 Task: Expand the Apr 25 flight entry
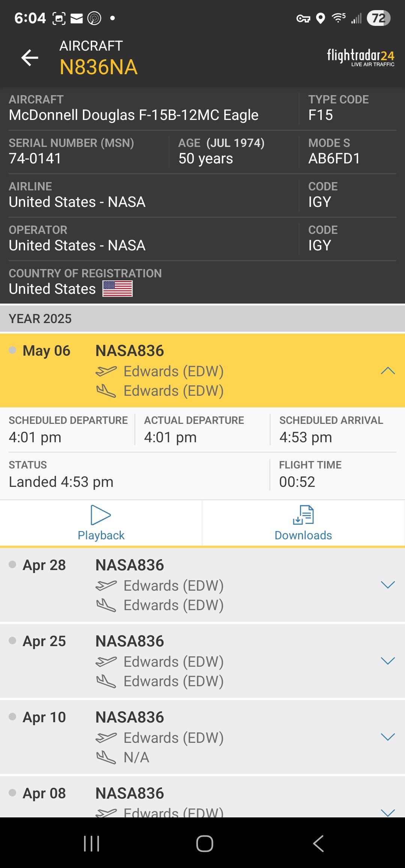coord(388,661)
